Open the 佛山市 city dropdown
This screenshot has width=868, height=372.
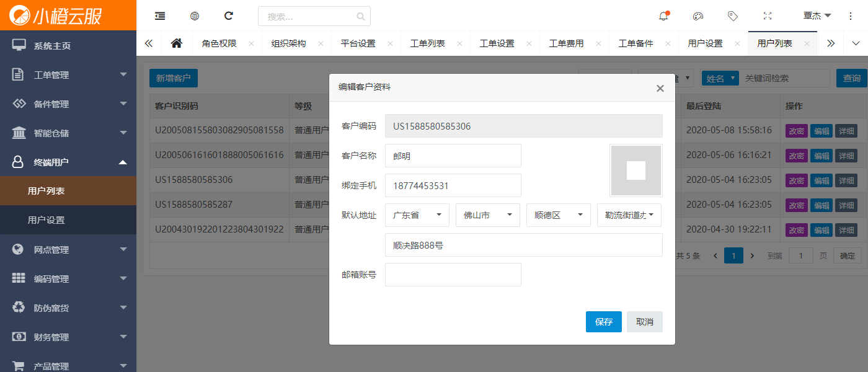[x=487, y=215]
